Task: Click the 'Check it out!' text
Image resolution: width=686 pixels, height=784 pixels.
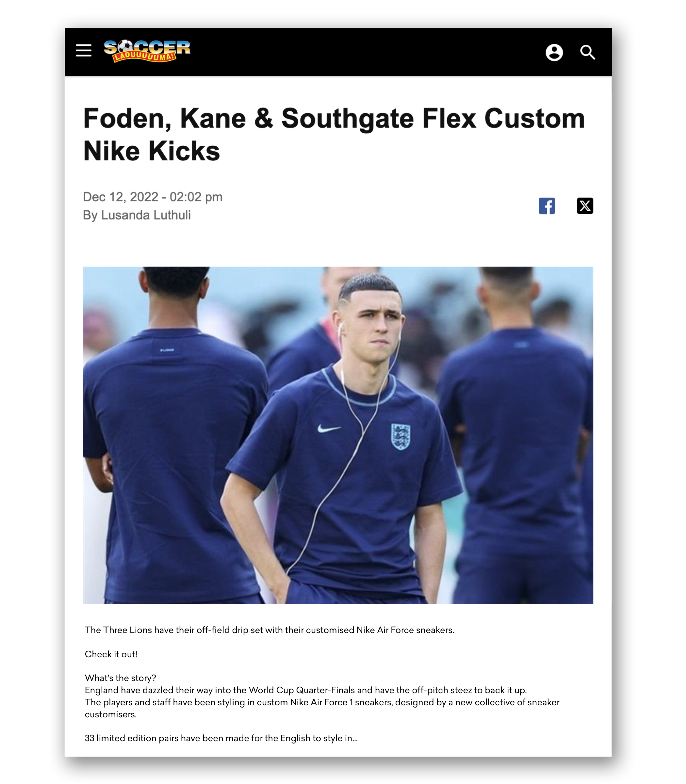Action: (111, 654)
